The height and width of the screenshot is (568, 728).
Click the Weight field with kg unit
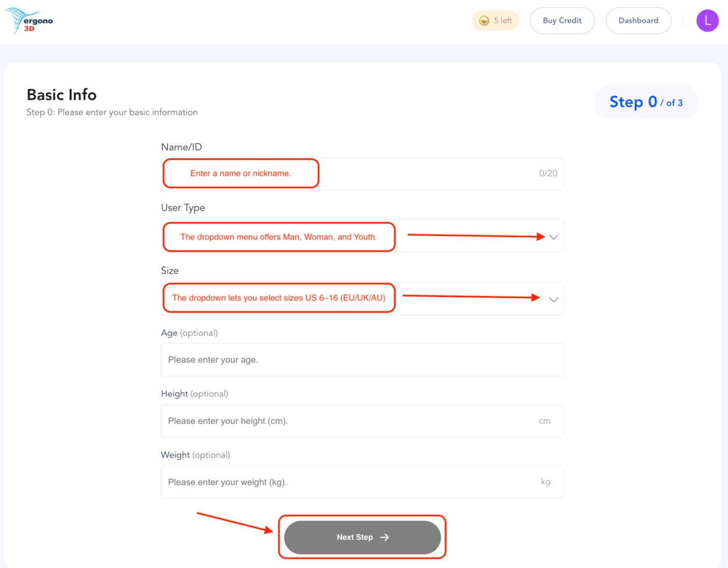362,482
